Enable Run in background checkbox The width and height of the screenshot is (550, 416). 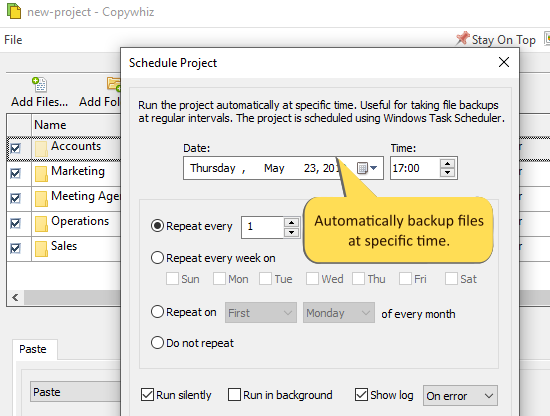pyautogui.click(x=234, y=395)
